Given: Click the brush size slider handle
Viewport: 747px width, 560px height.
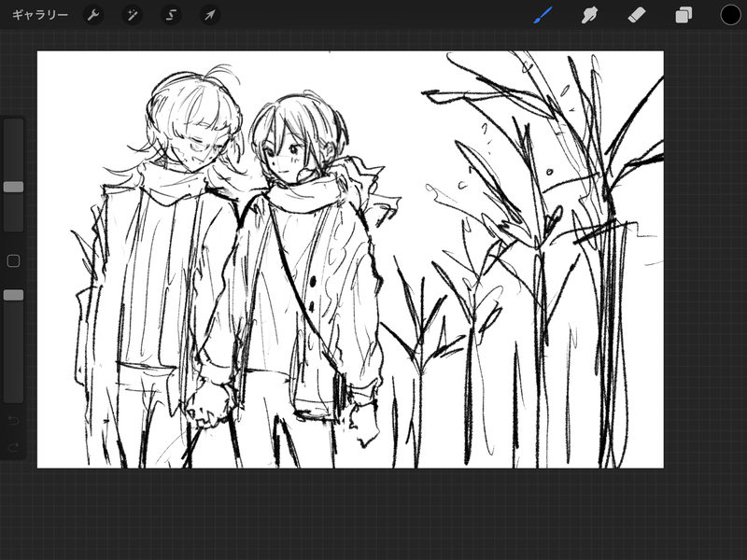Looking at the screenshot, I should click(13, 187).
